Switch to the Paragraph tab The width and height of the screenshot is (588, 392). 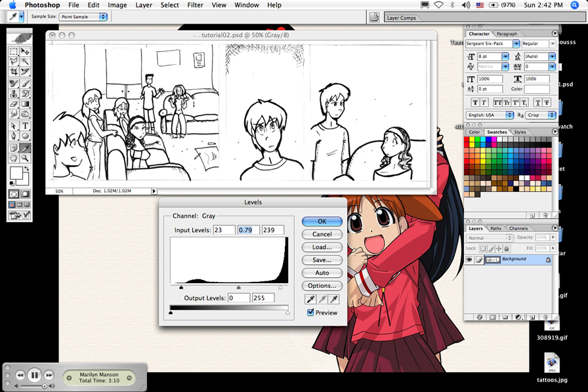coord(507,33)
